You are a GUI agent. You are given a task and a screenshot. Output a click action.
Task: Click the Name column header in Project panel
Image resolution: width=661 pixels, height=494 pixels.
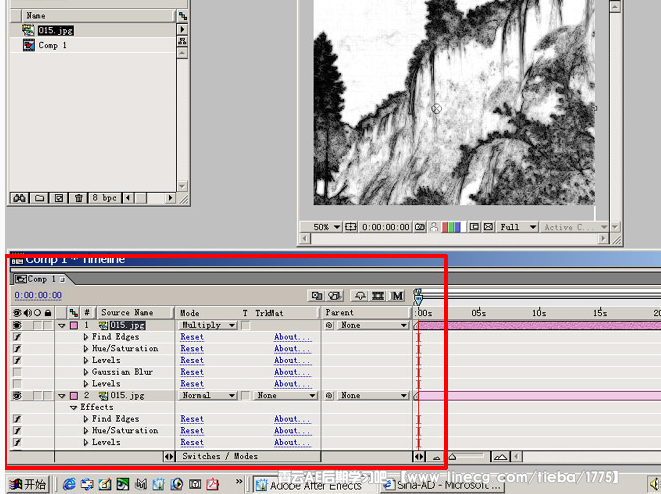pos(97,16)
